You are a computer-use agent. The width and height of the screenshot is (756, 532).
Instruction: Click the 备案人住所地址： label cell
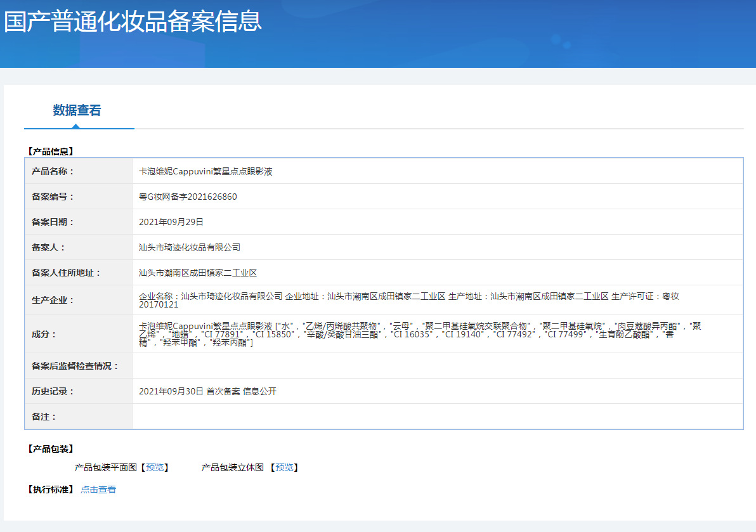click(x=79, y=273)
